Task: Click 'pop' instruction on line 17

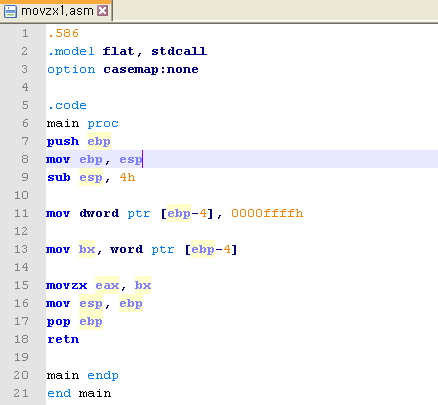Action: coord(59,322)
